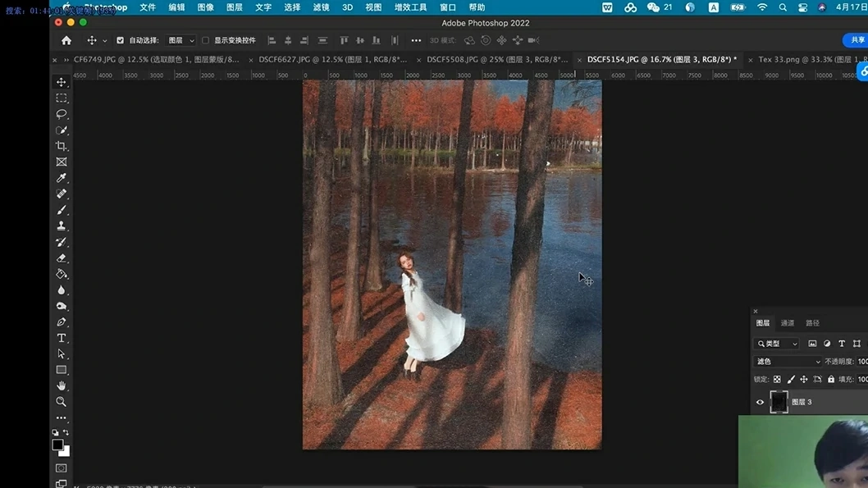Select the Hand tool
The height and width of the screenshot is (488, 868).
pyautogui.click(x=62, y=385)
